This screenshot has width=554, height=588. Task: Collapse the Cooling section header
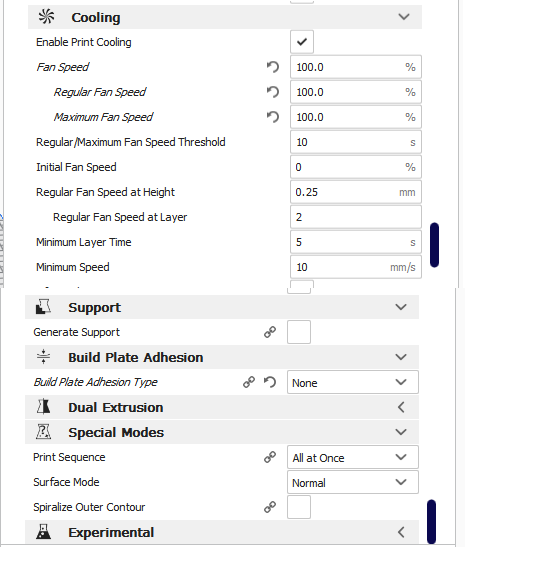[225, 17]
